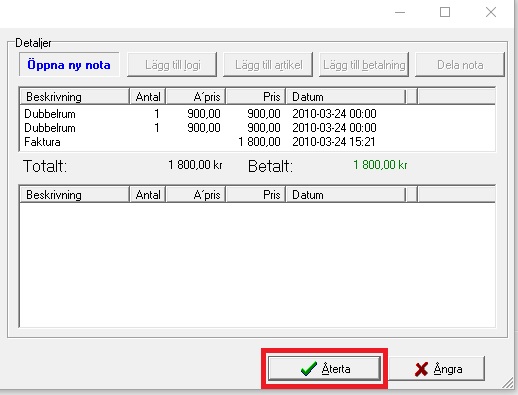Click Antal header in lower empty table
Screen dimensions: 518x395
tap(148, 195)
